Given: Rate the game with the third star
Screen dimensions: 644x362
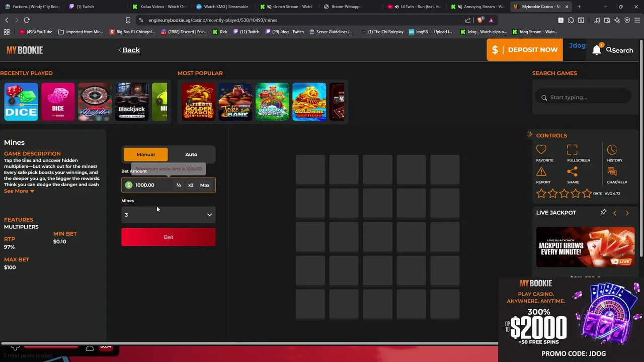Looking at the screenshot, I should tap(564, 193).
